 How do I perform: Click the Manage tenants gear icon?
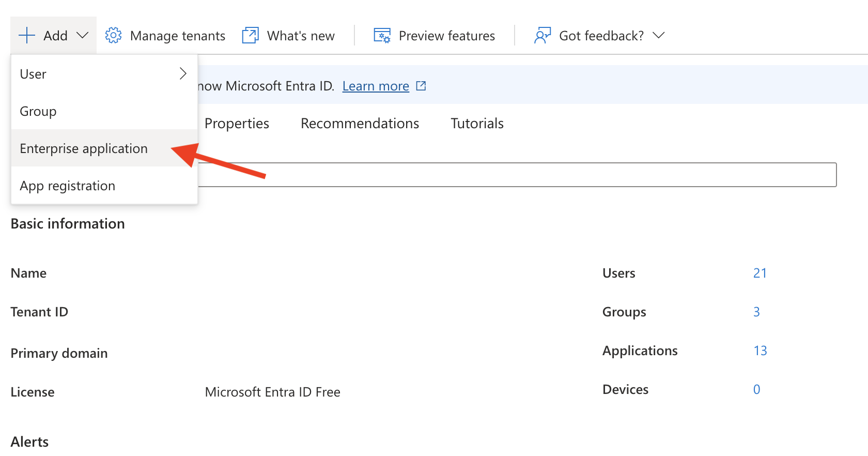click(114, 36)
